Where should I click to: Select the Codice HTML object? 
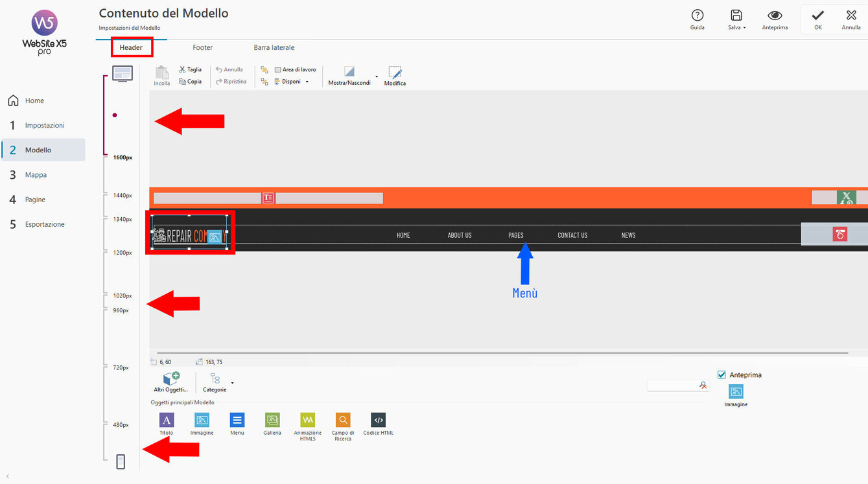click(378, 421)
